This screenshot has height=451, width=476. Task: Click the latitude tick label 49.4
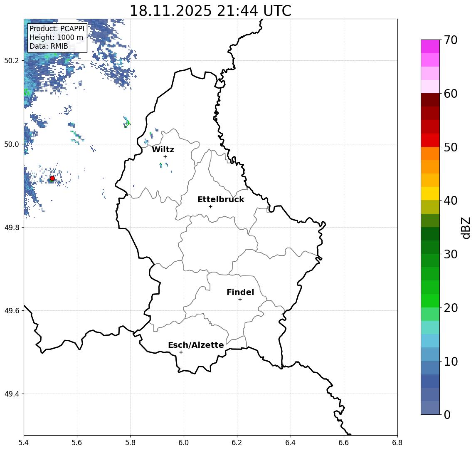[x=11, y=394]
